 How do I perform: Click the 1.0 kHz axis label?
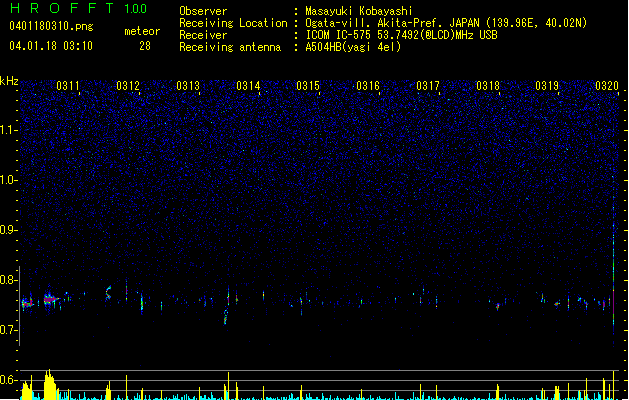(x=8, y=180)
